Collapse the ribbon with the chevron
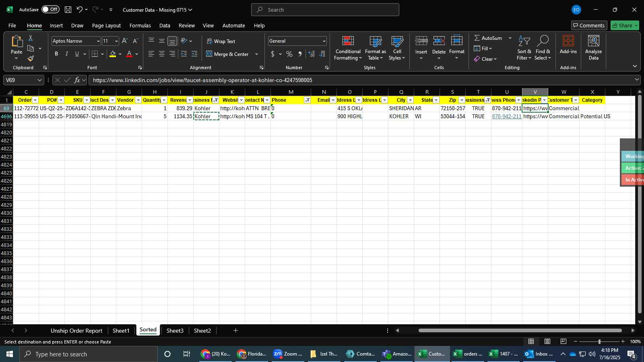The width and height of the screenshot is (644, 362). (635, 66)
